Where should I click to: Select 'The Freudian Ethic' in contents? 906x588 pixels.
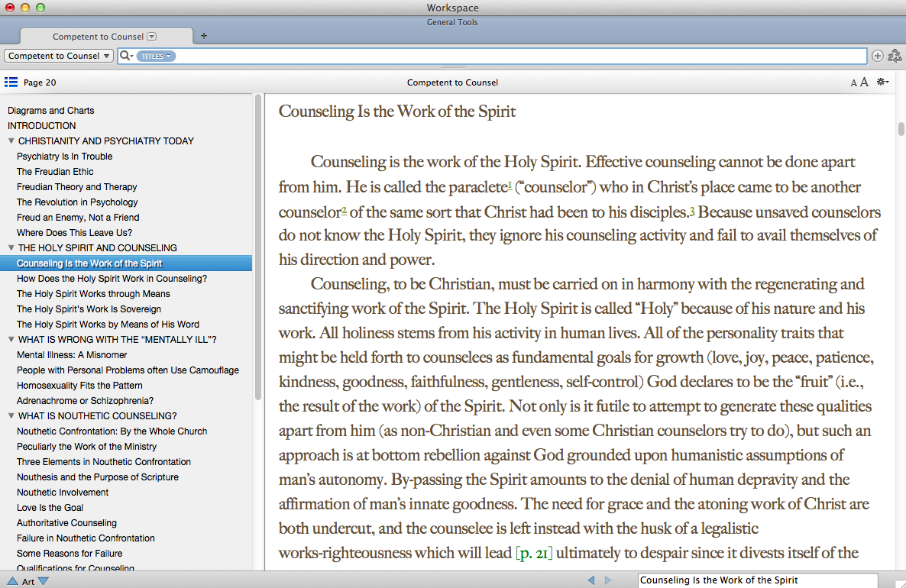pos(55,172)
